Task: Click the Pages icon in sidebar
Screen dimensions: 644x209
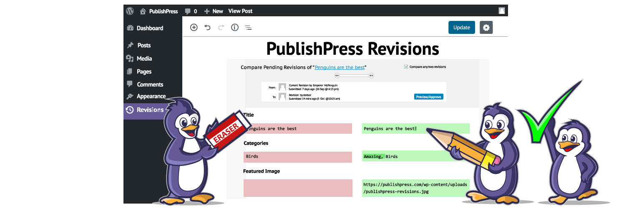Action: tap(130, 71)
